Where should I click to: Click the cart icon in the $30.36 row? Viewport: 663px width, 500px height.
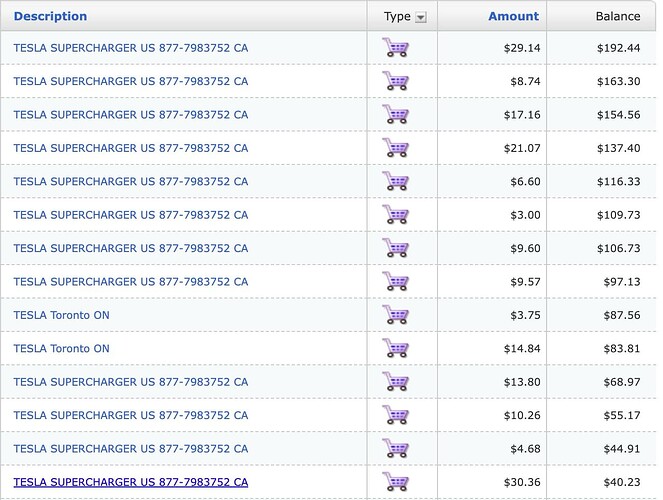[x=395, y=481]
